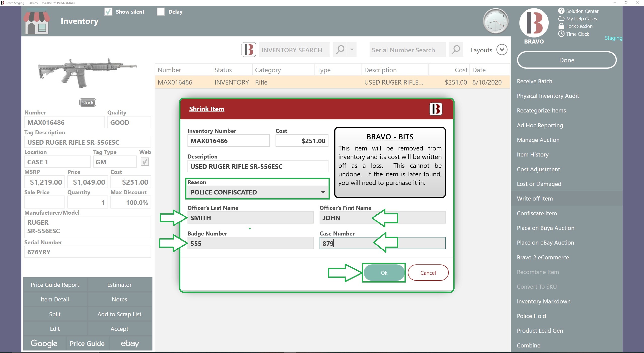Click the Bravo B icon beside Inventory Search

pos(249,50)
